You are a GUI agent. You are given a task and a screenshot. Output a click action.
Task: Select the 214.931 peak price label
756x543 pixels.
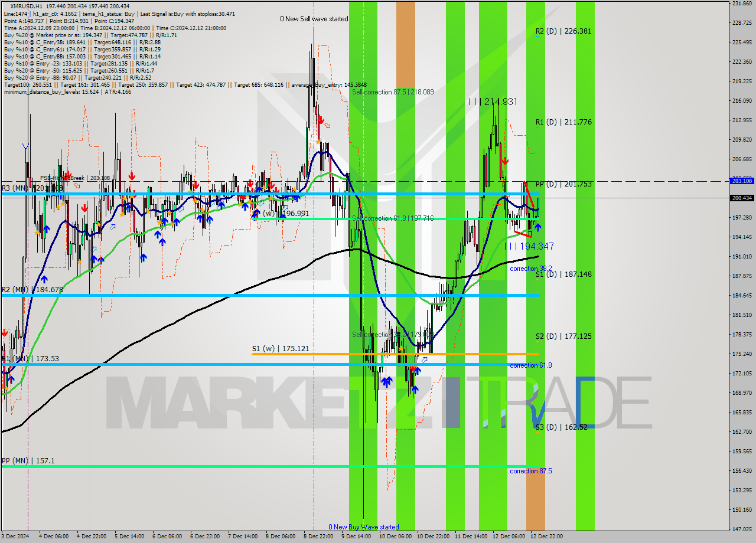pos(493,102)
